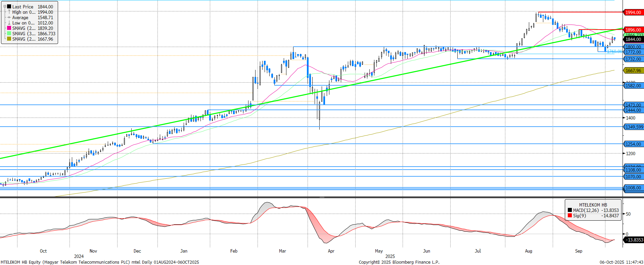Select the olive 1667.96 axis label
Screen dimensions: 644x265
633,71
